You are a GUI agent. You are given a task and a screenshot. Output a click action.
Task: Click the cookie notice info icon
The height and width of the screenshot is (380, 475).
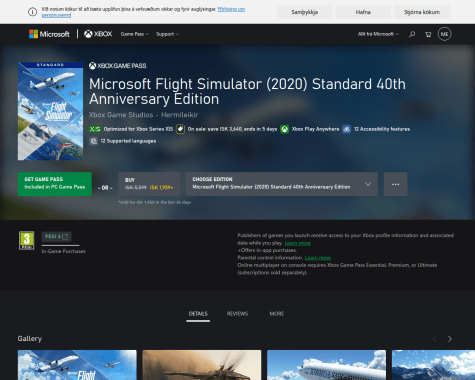[x=32, y=12]
